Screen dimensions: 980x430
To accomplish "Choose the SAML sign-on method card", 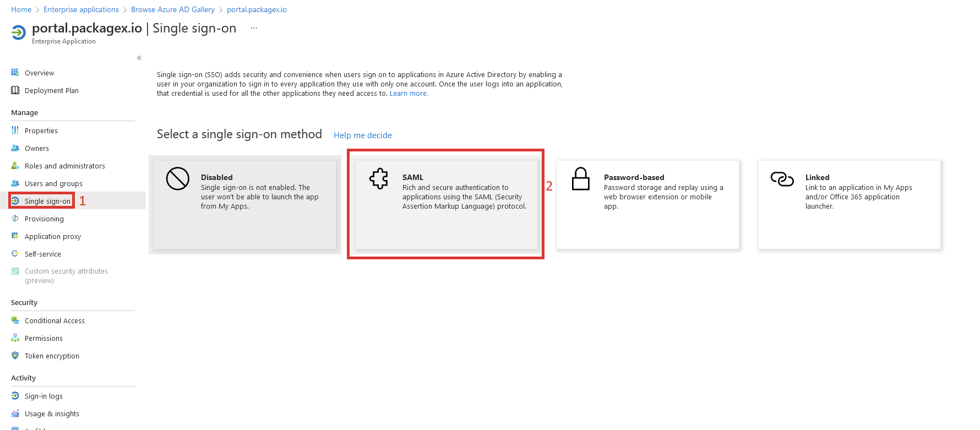I will [447, 204].
